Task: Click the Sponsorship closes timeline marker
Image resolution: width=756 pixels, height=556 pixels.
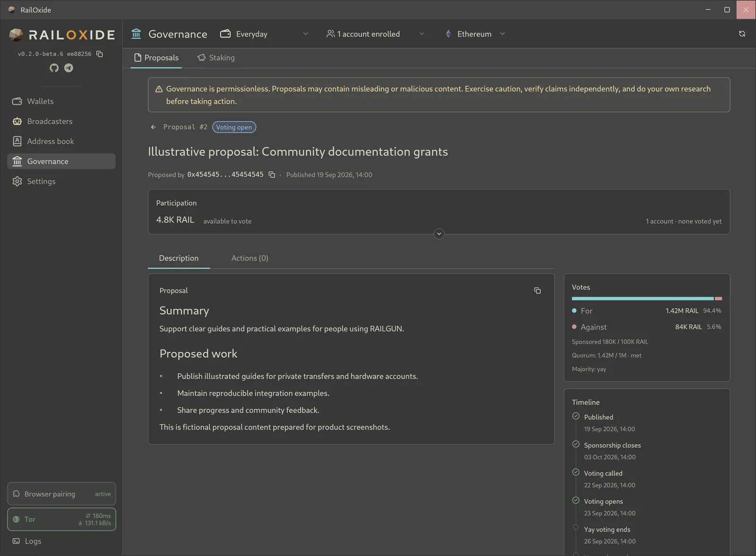Action: pyautogui.click(x=576, y=444)
